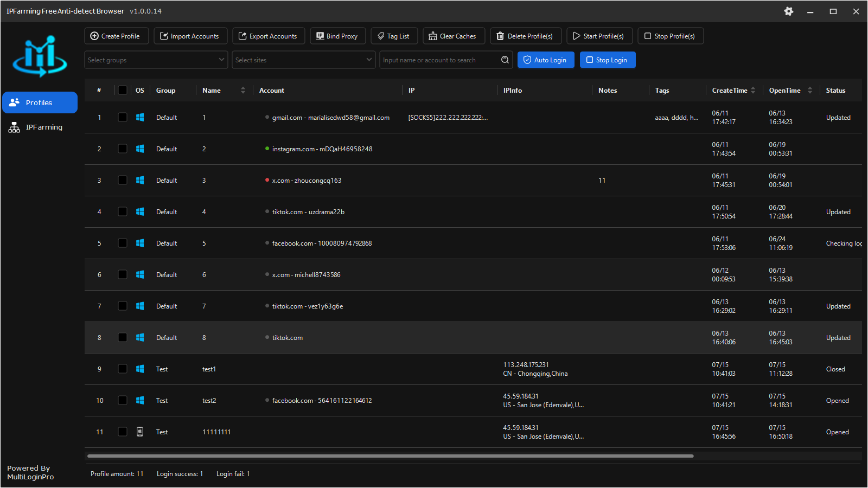Click Windows OS icon for test2 profile
The width and height of the screenshot is (868, 488).
coord(140,400)
